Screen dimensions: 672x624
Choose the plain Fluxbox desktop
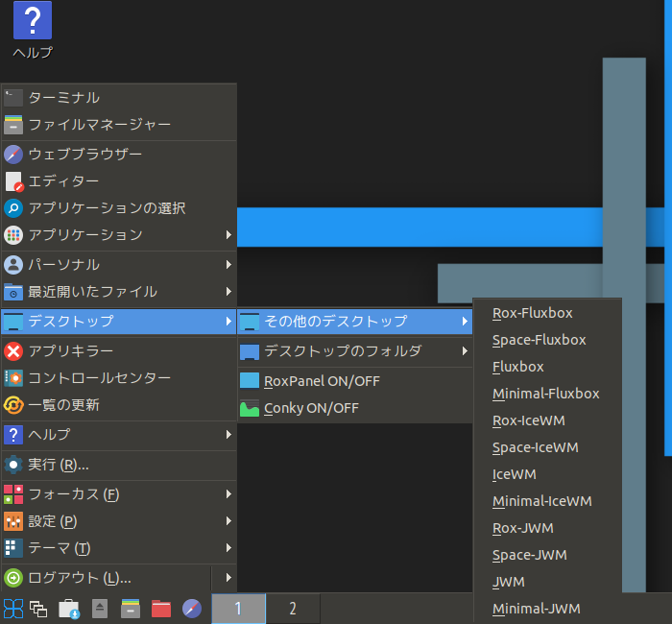[548, 368]
